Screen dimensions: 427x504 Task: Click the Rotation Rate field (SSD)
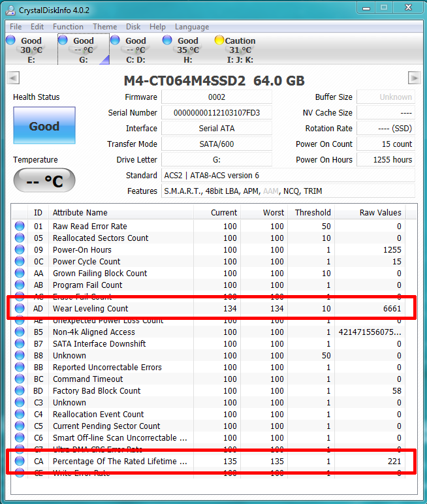coord(386,129)
